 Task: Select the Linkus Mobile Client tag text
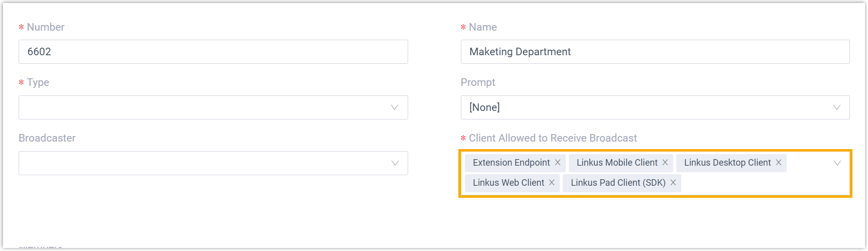(x=616, y=163)
